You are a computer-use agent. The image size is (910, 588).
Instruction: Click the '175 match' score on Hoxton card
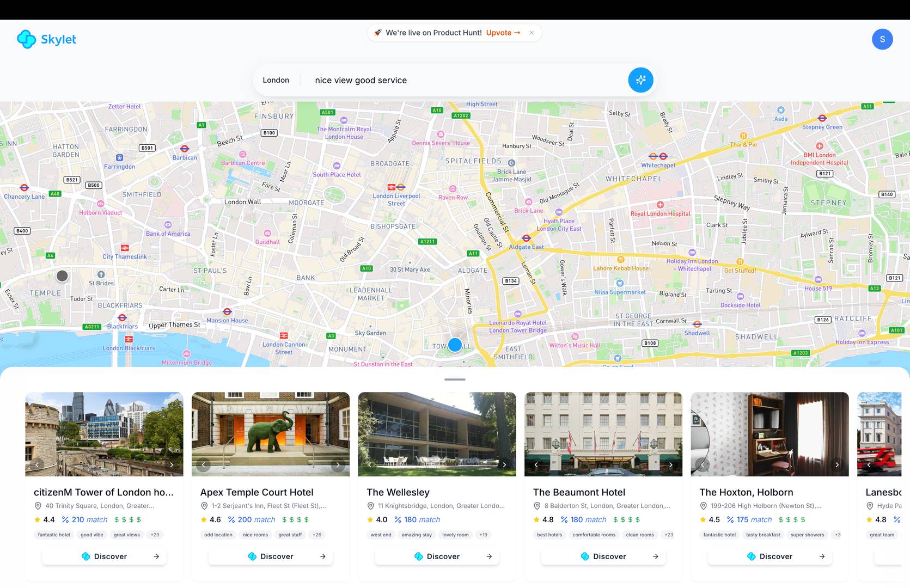click(x=749, y=519)
